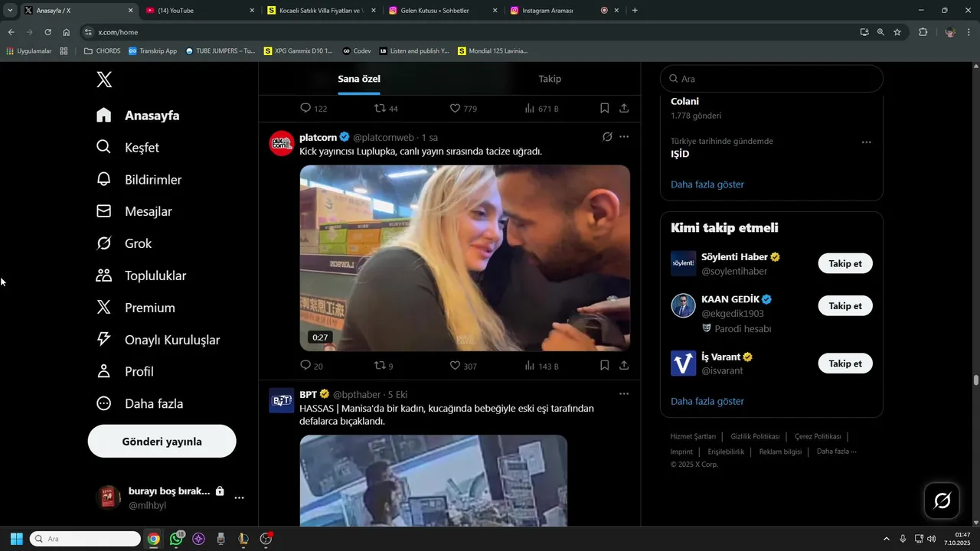Click the X logo in sidebar
The height and width of the screenshot is (551, 980).
click(x=104, y=79)
